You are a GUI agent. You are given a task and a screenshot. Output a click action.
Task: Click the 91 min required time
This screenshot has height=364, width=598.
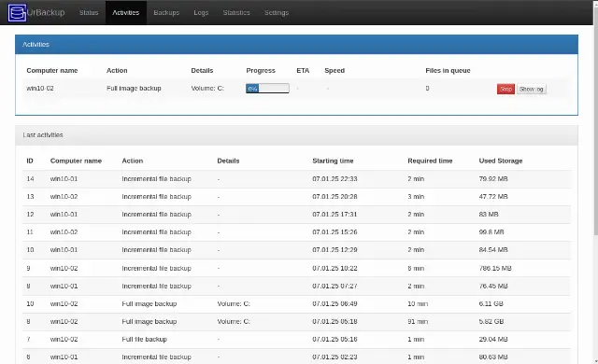(418, 322)
